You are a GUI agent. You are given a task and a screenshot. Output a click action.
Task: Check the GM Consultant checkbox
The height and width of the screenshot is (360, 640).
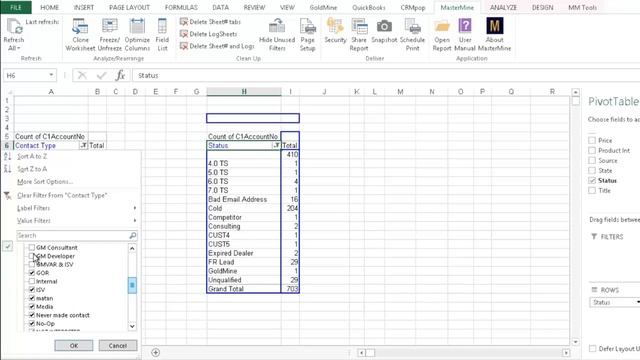31,247
